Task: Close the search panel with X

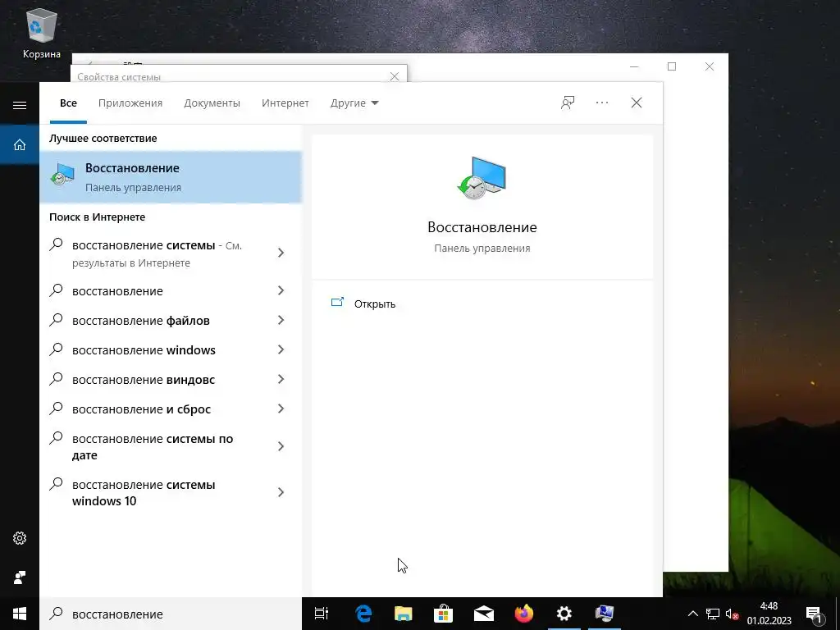Action: pyautogui.click(x=637, y=103)
